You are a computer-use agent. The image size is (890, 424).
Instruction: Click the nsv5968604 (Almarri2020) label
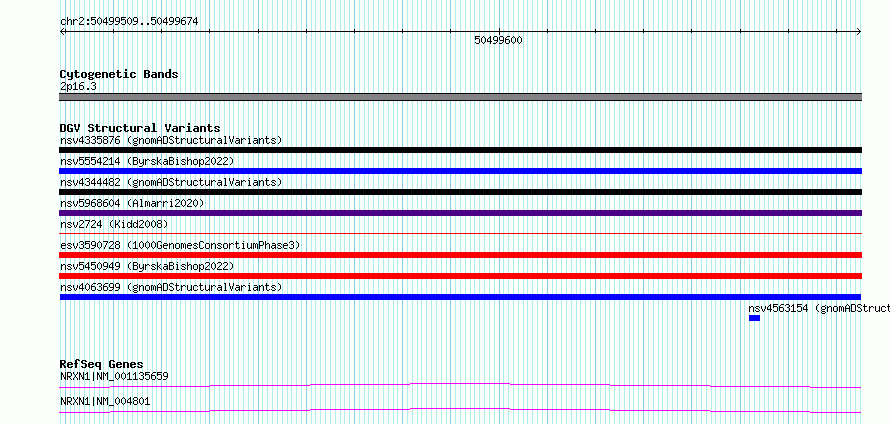(132, 203)
